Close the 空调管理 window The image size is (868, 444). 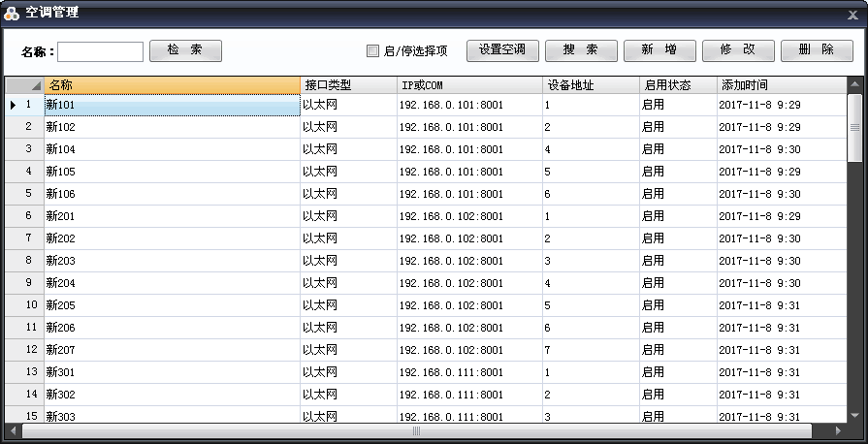(x=852, y=14)
